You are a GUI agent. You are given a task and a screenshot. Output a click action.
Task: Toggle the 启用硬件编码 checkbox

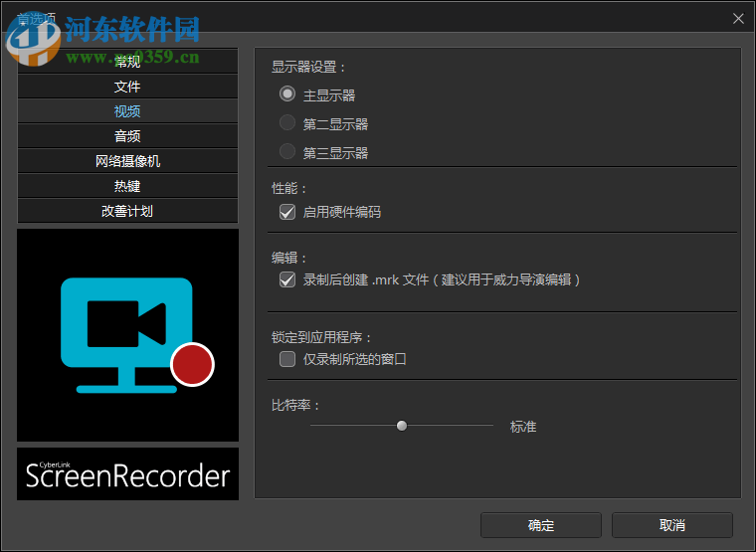[x=287, y=212]
